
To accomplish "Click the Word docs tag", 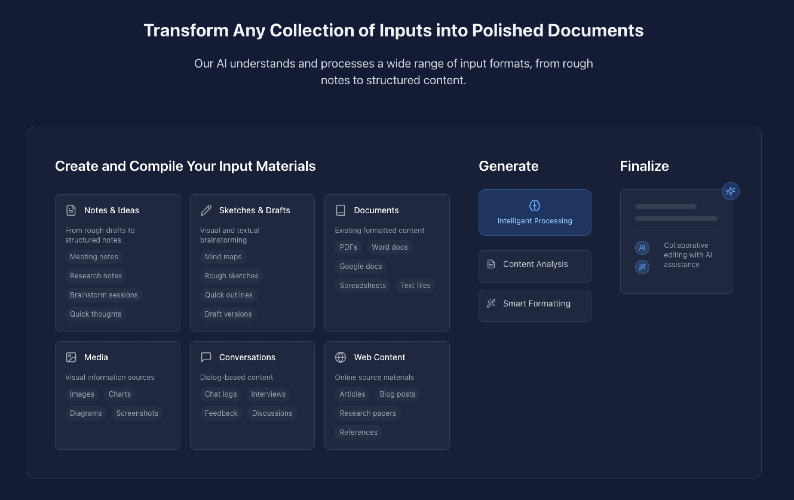I will 389,247.
